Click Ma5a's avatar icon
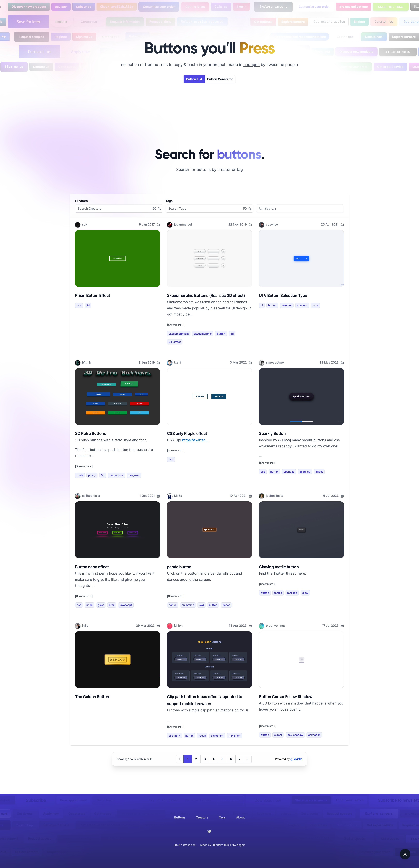This screenshot has height=868, width=419. (170, 496)
